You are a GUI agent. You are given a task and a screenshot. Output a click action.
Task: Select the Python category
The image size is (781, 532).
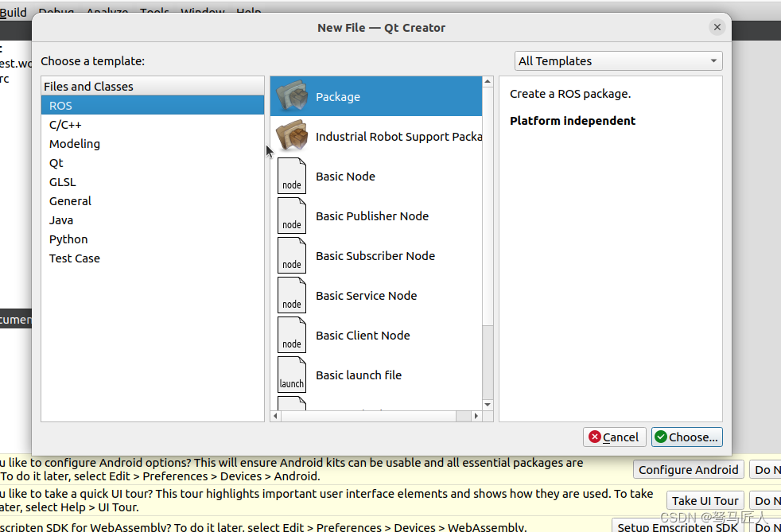(x=153, y=239)
